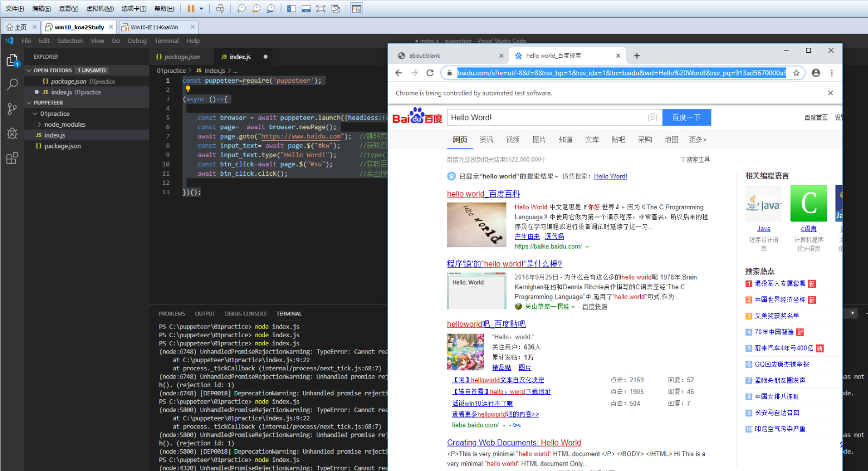Viewport: 868px width, 471px height.
Task: Open dropdown arrow after baike.baidu.com URL
Action: 587,247
